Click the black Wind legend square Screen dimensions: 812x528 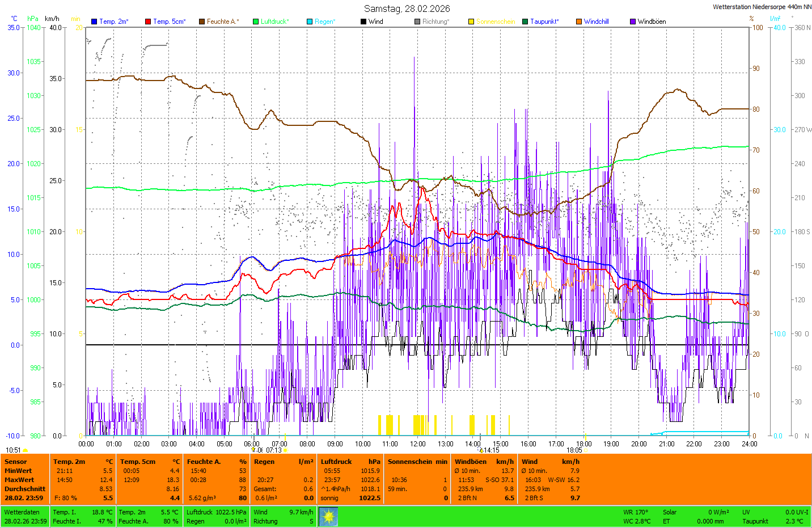[x=363, y=22]
